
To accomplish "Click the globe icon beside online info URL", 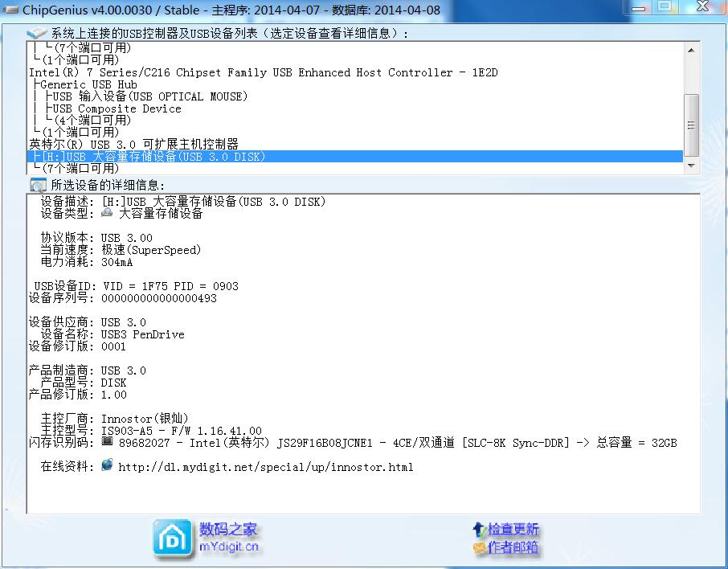I will coord(107,465).
